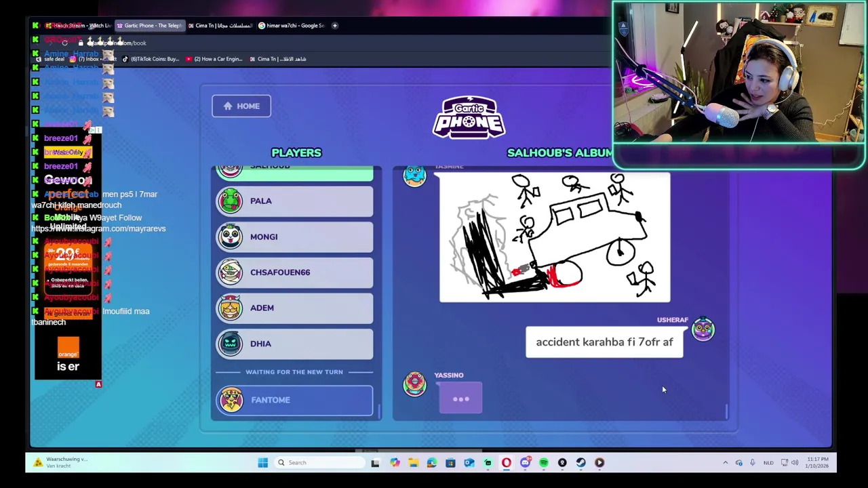Select player MONGI in the players list
This screenshot has height=488, width=868.
pyautogui.click(x=294, y=237)
